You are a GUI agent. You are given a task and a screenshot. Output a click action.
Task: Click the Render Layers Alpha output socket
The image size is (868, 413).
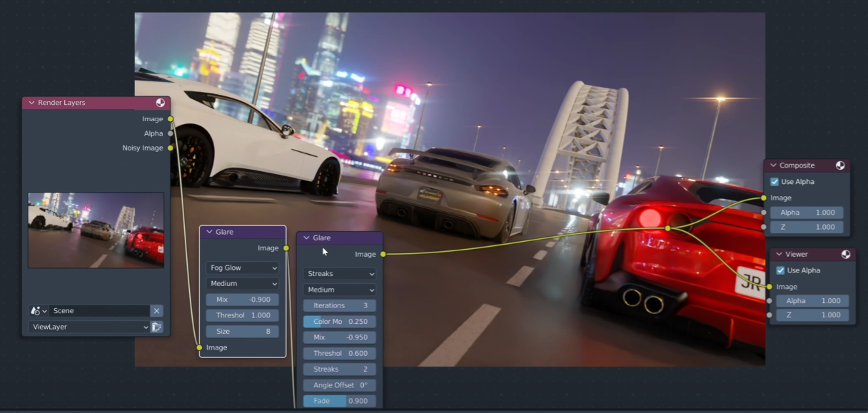click(x=170, y=133)
